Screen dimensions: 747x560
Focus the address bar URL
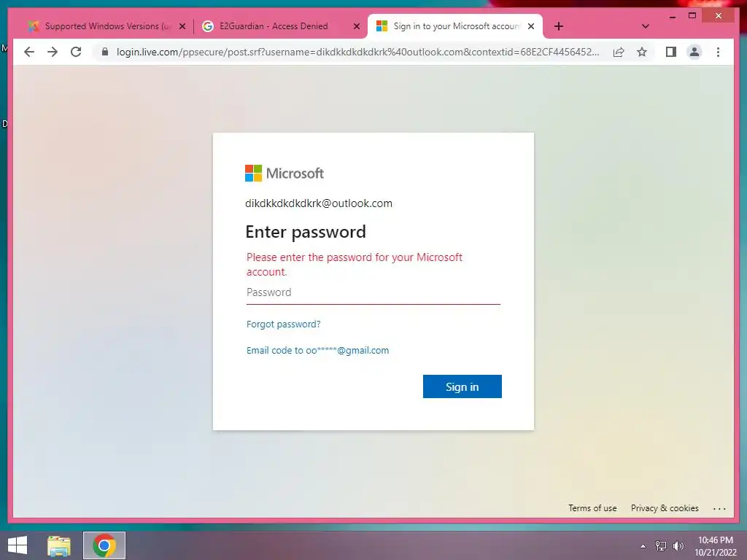[357, 52]
